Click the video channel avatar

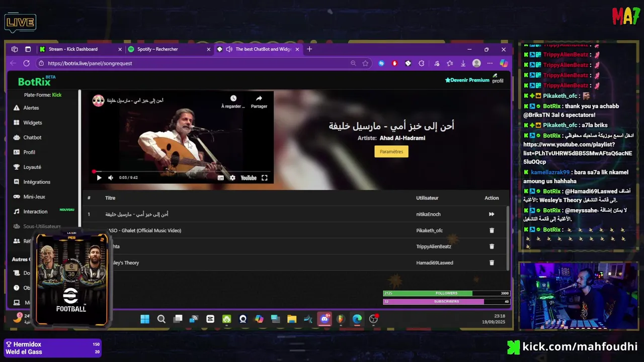click(98, 101)
